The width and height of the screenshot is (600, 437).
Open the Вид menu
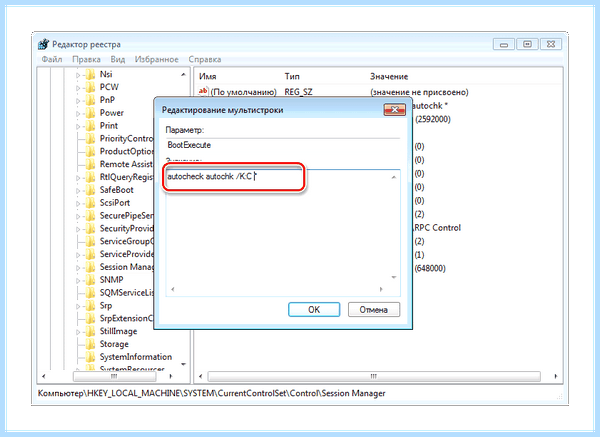click(x=118, y=59)
